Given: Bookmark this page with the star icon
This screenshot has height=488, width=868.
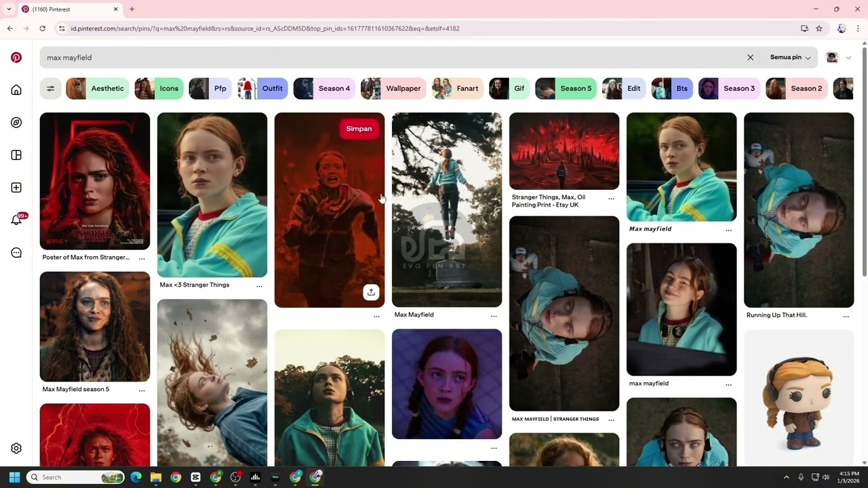Looking at the screenshot, I should (x=819, y=28).
